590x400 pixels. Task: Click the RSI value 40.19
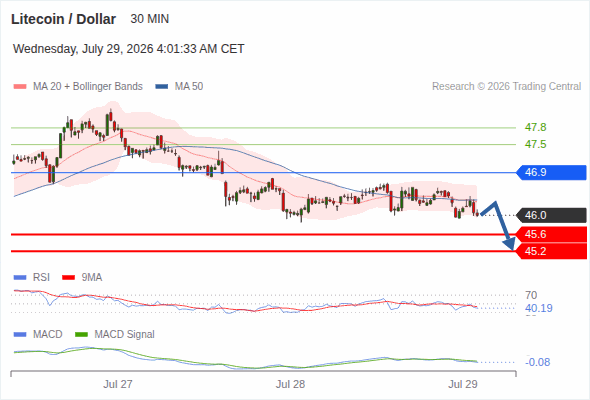tap(539, 309)
